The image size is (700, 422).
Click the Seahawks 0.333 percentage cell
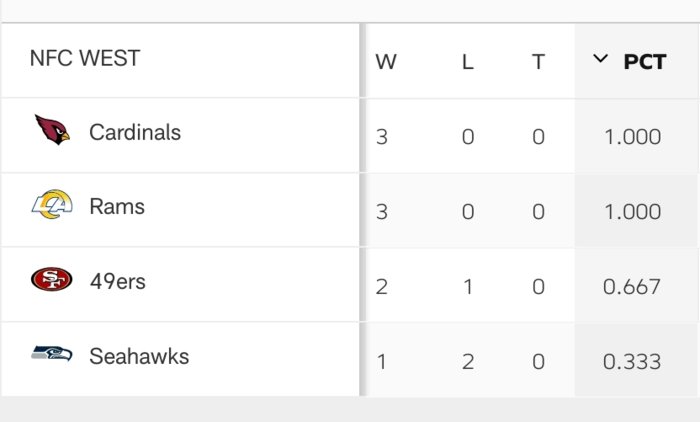[632, 361]
